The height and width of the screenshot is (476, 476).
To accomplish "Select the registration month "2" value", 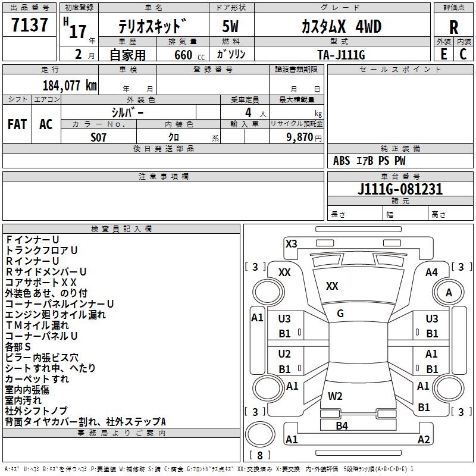I will (79, 54).
